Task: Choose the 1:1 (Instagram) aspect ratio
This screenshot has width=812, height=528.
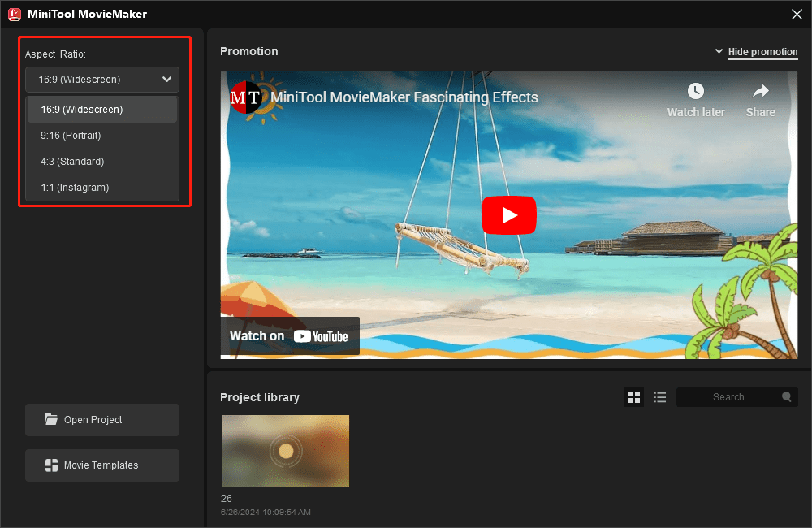Action: click(101, 187)
